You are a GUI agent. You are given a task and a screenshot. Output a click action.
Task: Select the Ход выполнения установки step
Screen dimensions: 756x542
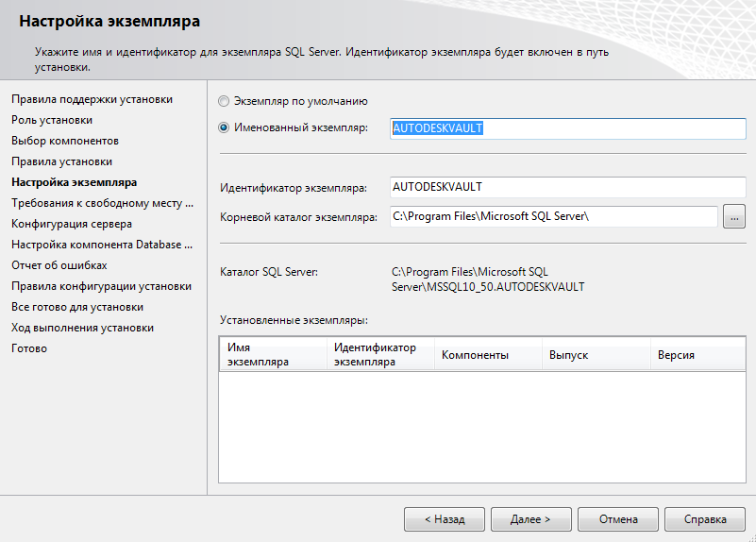[82, 328]
